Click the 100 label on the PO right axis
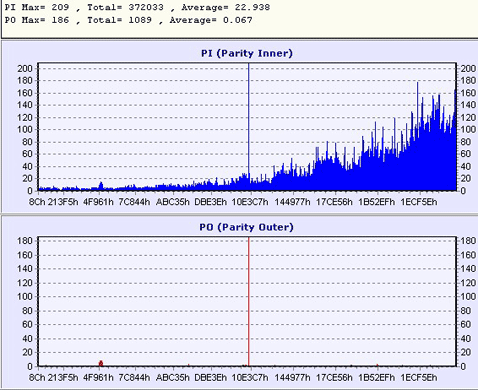 click(468, 297)
